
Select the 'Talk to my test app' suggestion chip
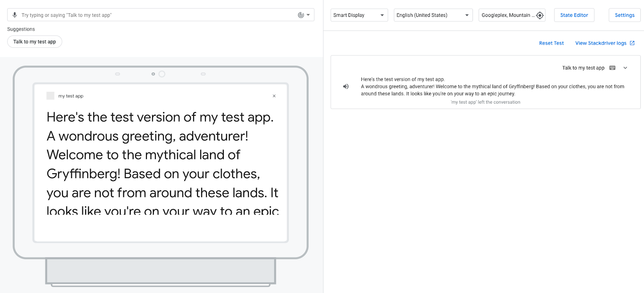click(x=35, y=42)
